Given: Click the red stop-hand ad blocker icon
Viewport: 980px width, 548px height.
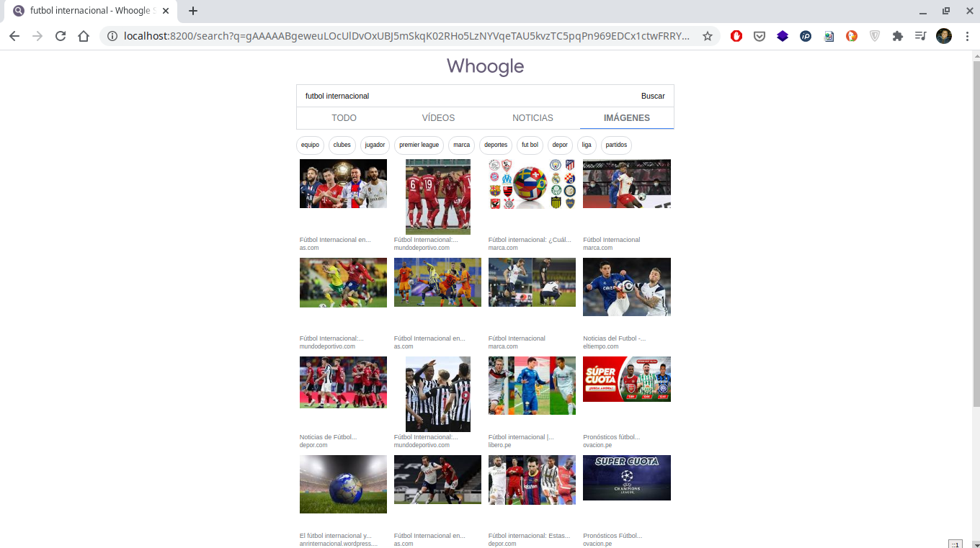Looking at the screenshot, I should tap(736, 36).
